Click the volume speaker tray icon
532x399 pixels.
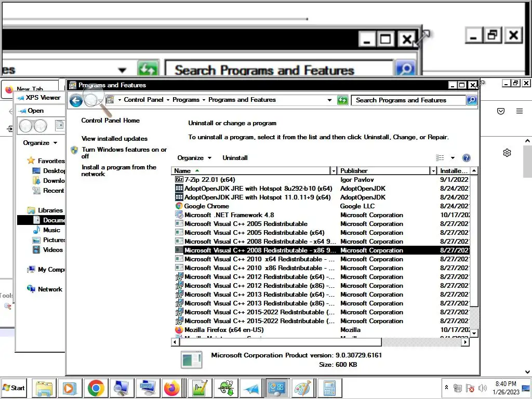click(x=482, y=388)
